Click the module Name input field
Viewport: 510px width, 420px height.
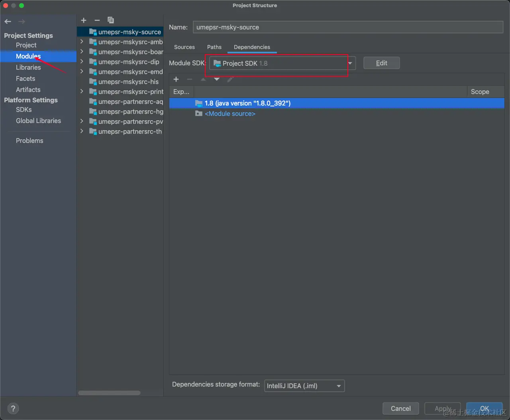pyautogui.click(x=348, y=27)
